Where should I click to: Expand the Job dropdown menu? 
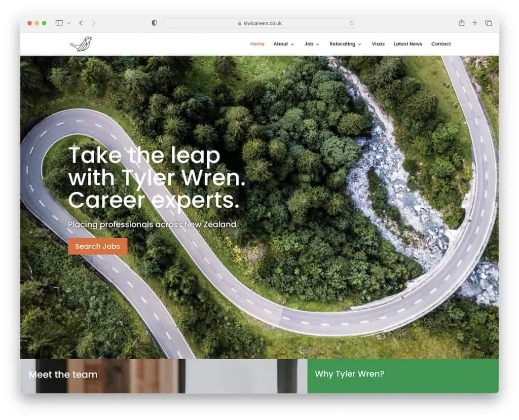[x=312, y=44]
